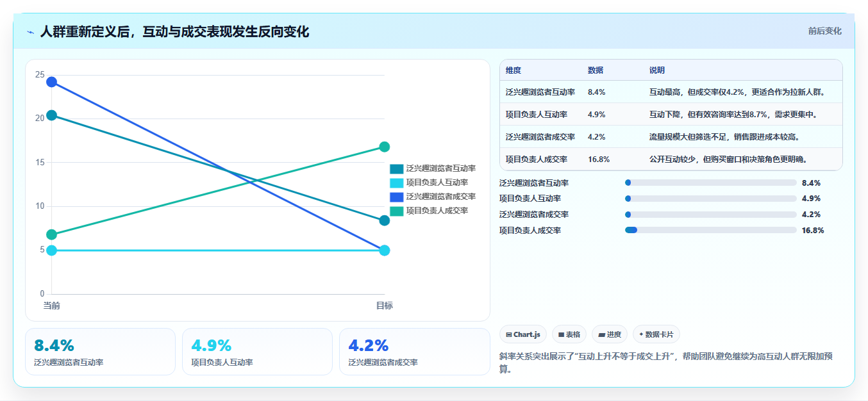Click legend text 项目负责人互动率
This screenshot has height=401, width=868.
pos(437,183)
